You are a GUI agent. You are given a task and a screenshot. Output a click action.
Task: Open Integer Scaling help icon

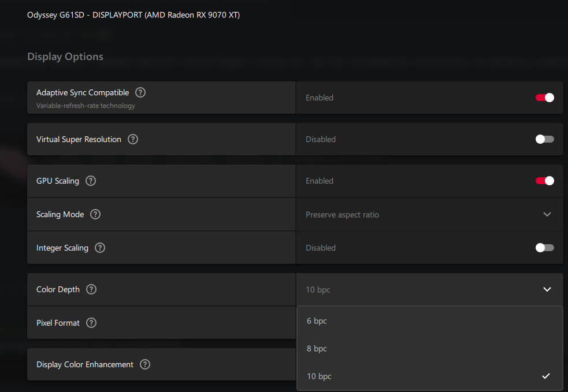[x=100, y=248]
